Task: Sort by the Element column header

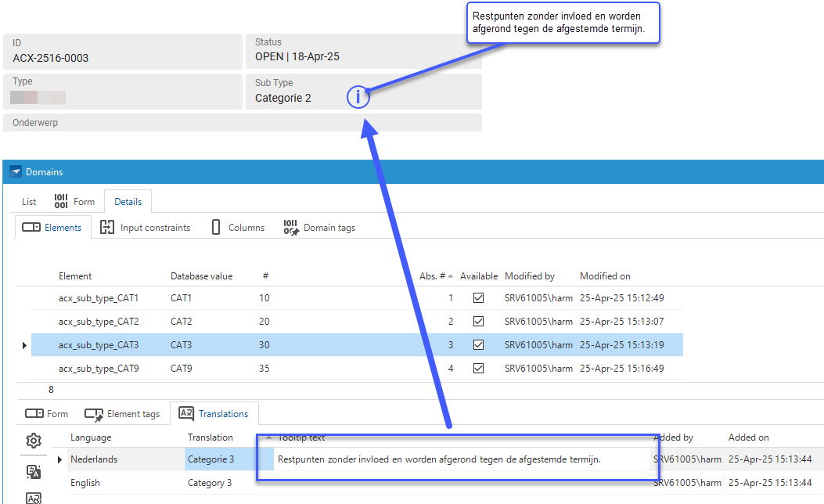Action: (75, 276)
